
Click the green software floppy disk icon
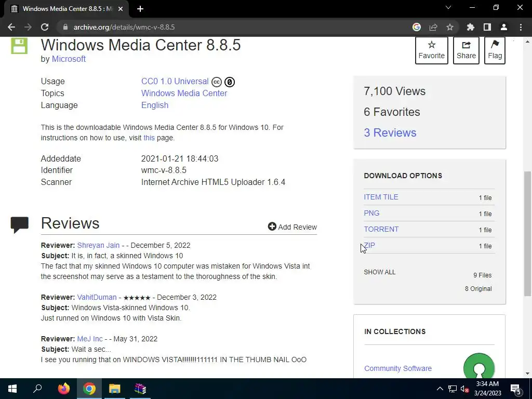click(19, 46)
